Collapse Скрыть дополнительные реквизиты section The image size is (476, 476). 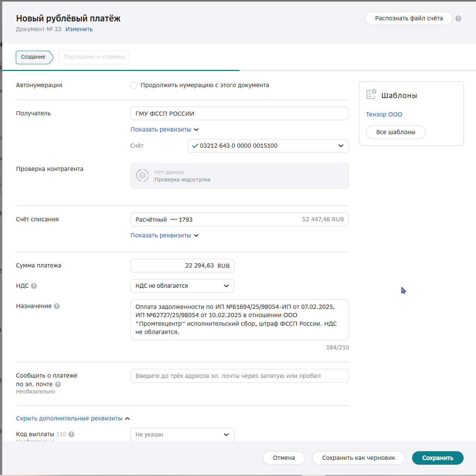coord(73,419)
